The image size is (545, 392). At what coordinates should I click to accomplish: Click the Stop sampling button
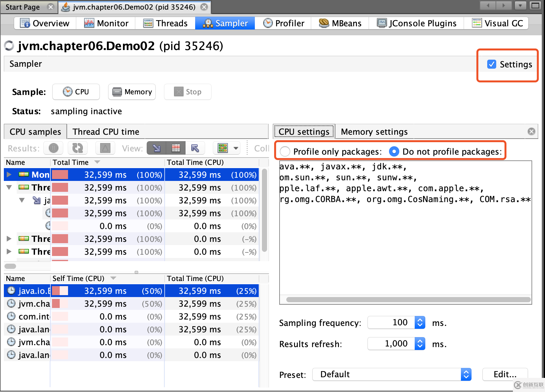(188, 92)
